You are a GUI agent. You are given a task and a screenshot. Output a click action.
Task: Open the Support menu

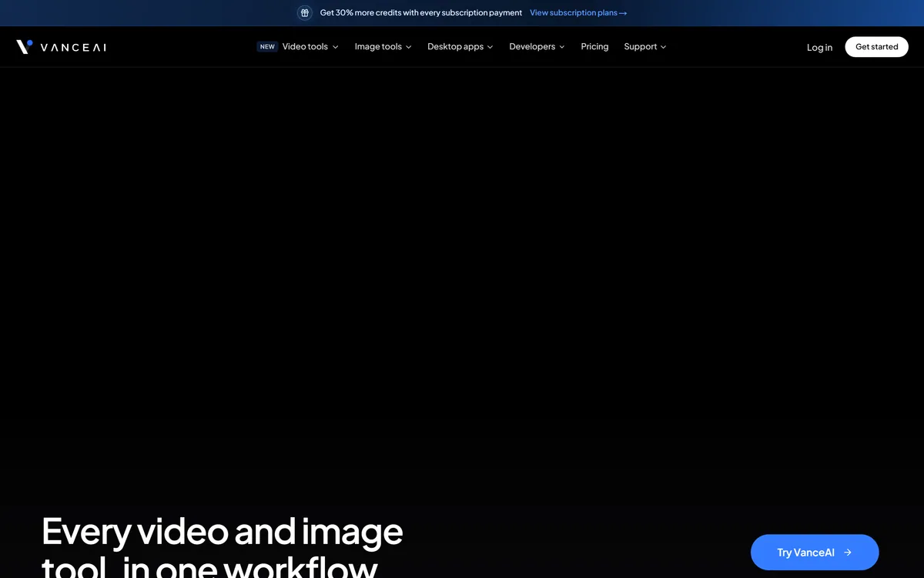[641, 47]
